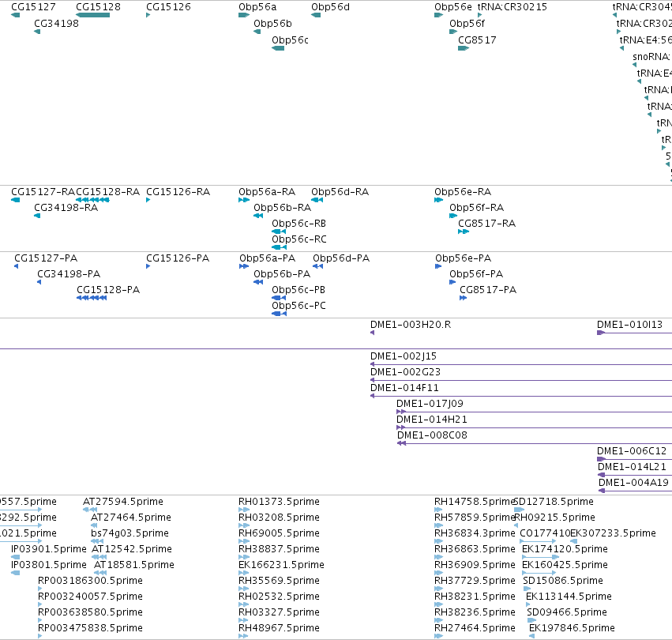
Task: Click the CG15127 gene glyph
Action: click(16, 16)
